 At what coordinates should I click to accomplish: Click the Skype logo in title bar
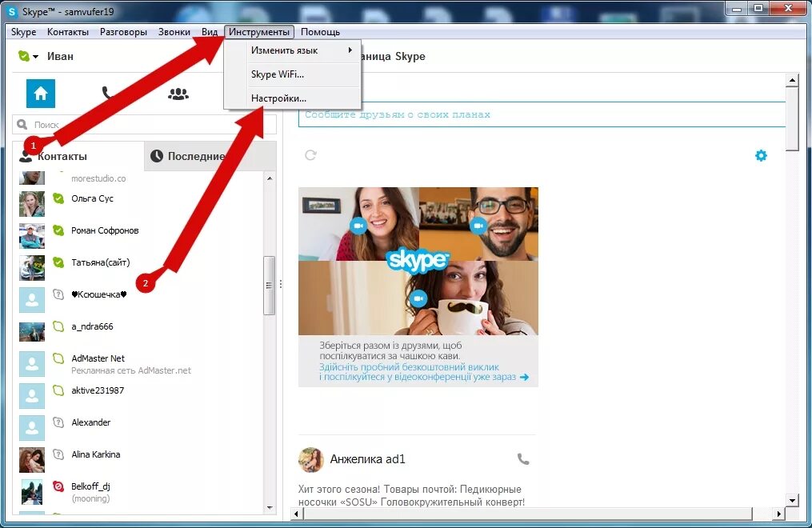tap(11, 11)
